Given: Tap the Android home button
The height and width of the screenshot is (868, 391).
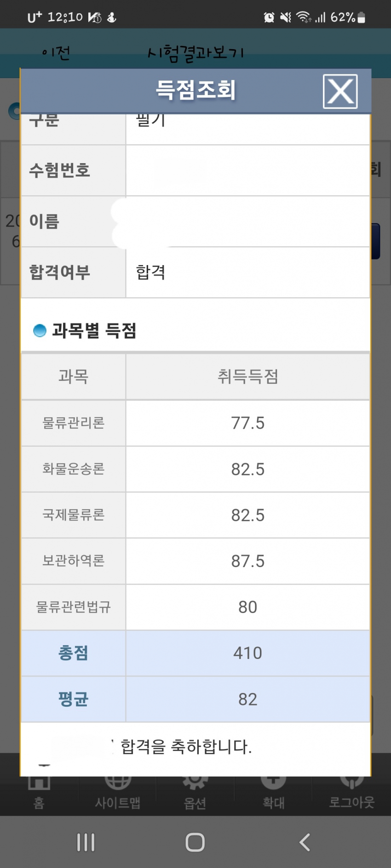Looking at the screenshot, I should coord(195,842).
